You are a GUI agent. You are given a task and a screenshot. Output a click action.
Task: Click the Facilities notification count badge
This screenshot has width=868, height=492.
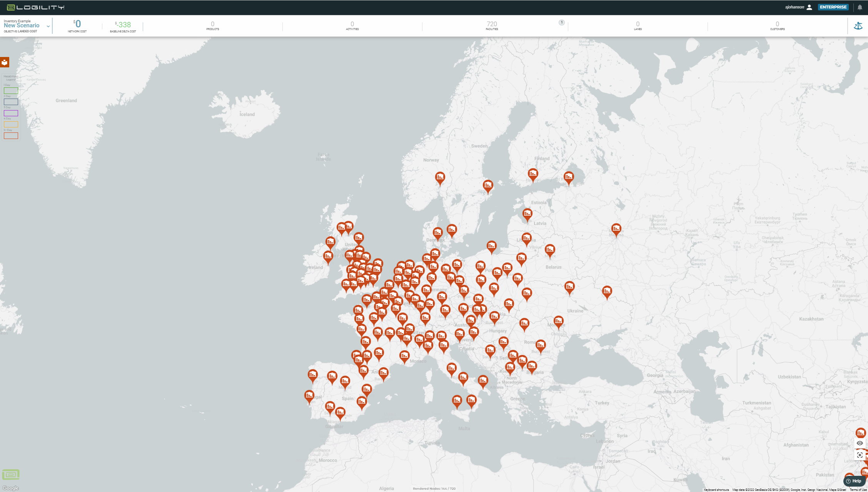click(x=562, y=22)
